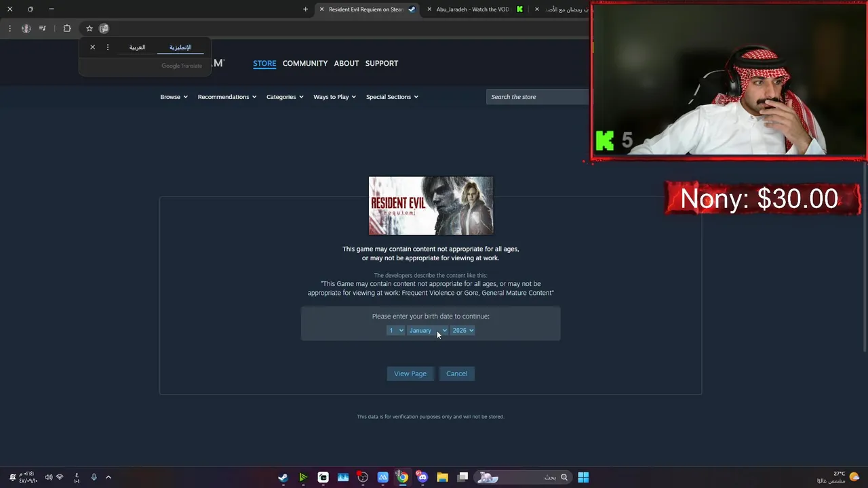Bookmark this page with the star icon

[89, 28]
